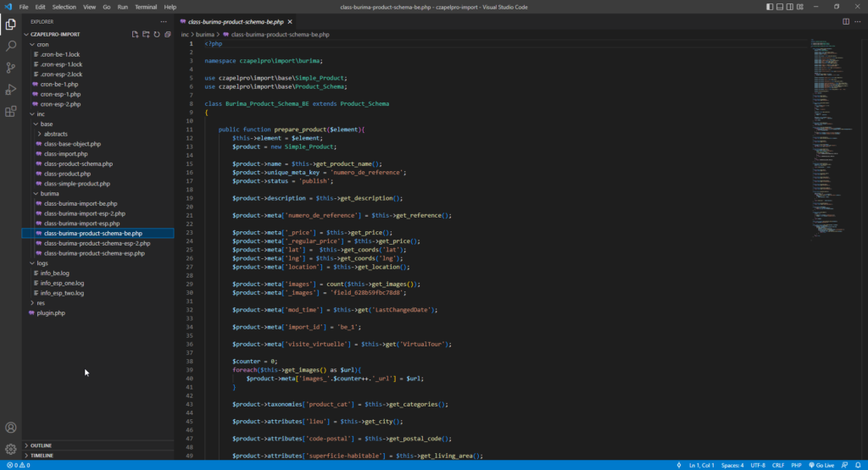
Task: Click VS Code logo in title bar
Action: (8, 7)
